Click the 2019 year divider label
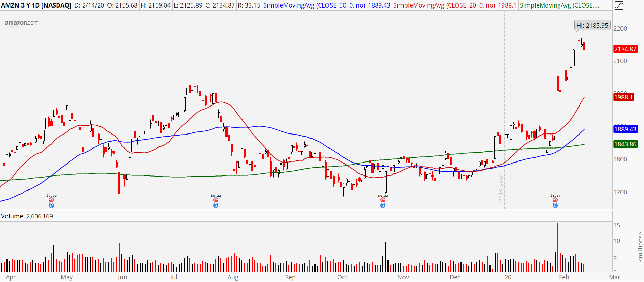 (x=501, y=188)
